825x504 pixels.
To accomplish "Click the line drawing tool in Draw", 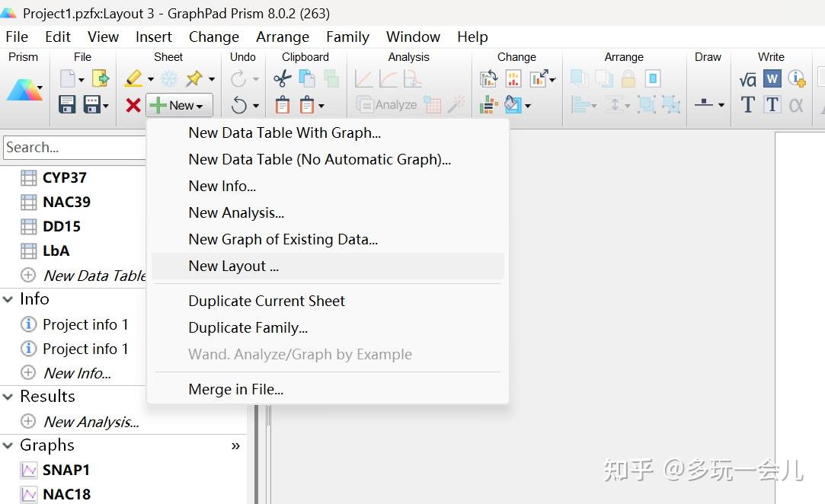I will point(704,103).
